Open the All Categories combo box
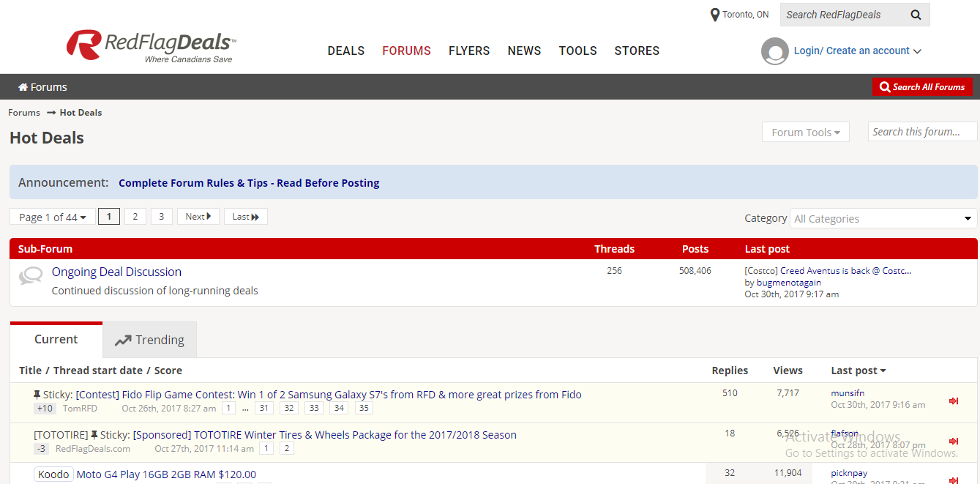This screenshot has height=484, width=980. (x=883, y=218)
